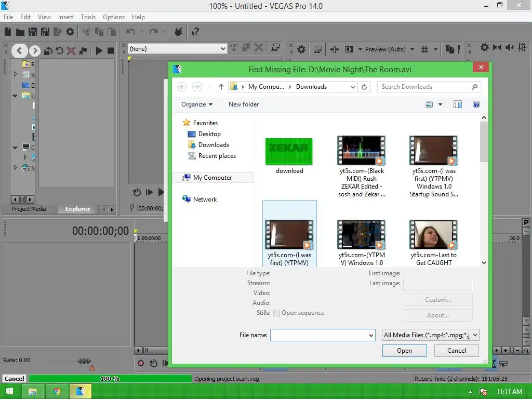Select My Computer in navigation pane
The height and width of the screenshot is (399, 532).
pyautogui.click(x=212, y=178)
